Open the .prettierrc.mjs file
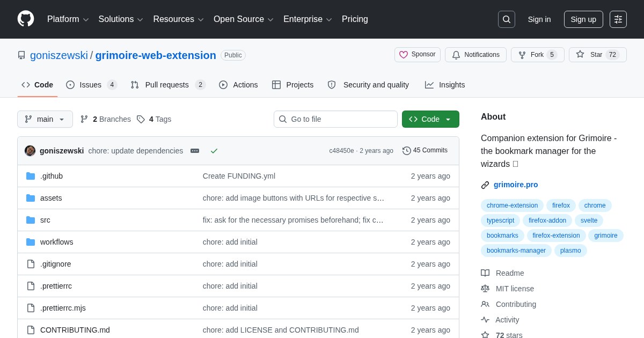This screenshot has height=338, width=644. [63, 308]
